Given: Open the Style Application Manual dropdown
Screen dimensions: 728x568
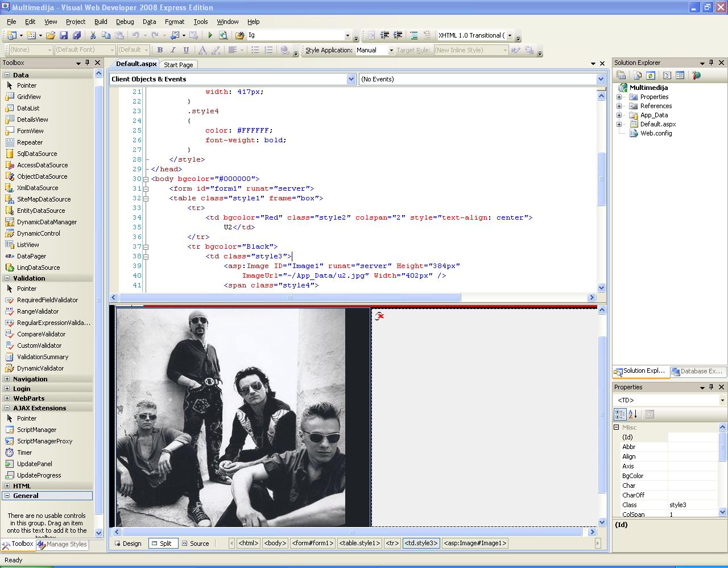Looking at the screenshot, I should [391, 50].
